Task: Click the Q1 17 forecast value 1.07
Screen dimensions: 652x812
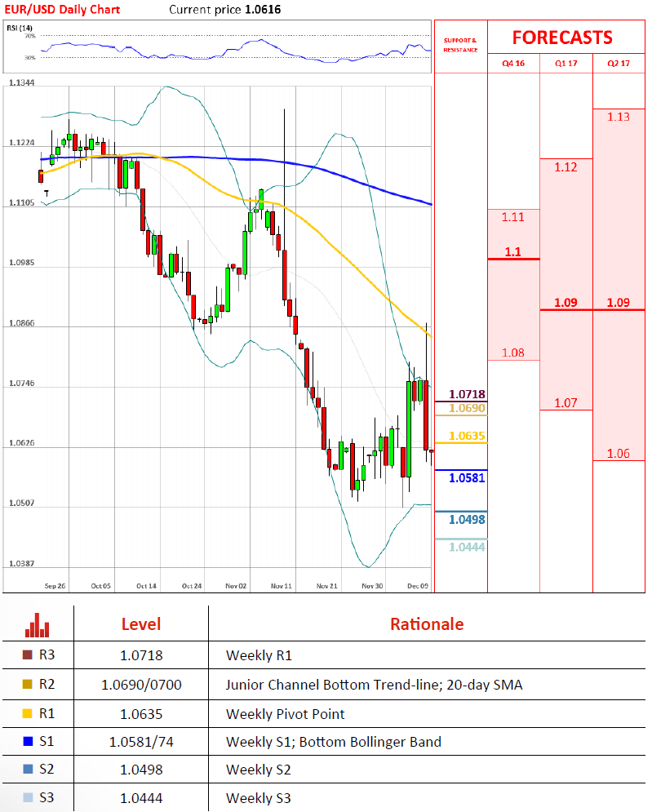Action: pos(566,403)
